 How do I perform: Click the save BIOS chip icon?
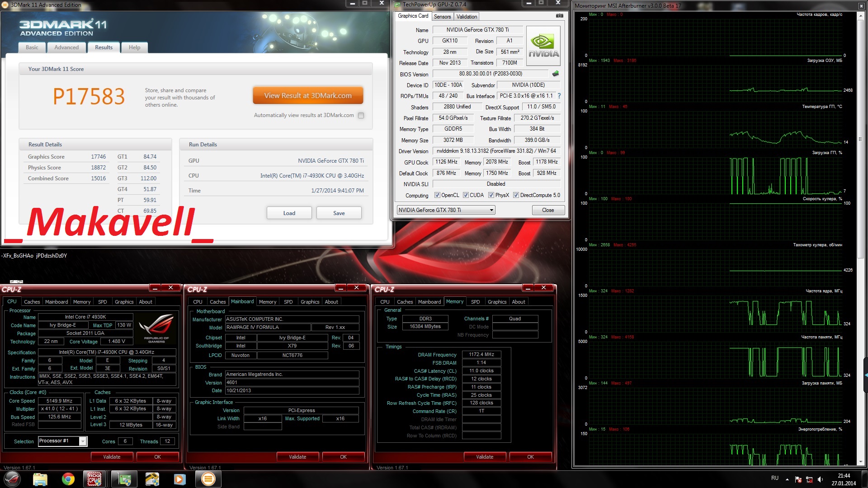click(x=556, y=74)
